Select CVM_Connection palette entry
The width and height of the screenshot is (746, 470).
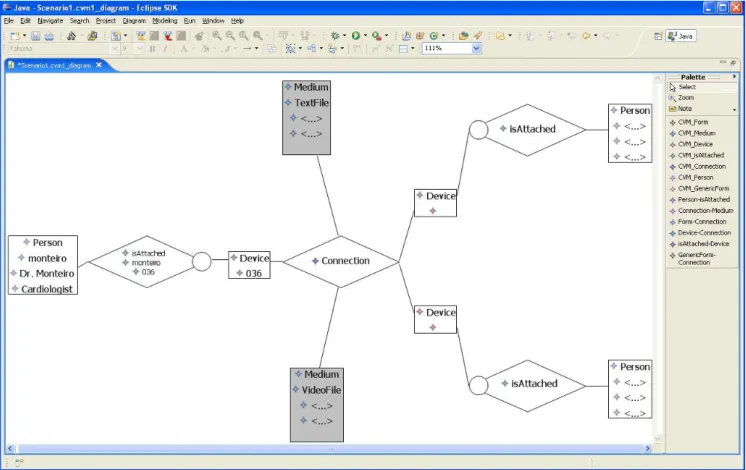(x=702, y=166)
